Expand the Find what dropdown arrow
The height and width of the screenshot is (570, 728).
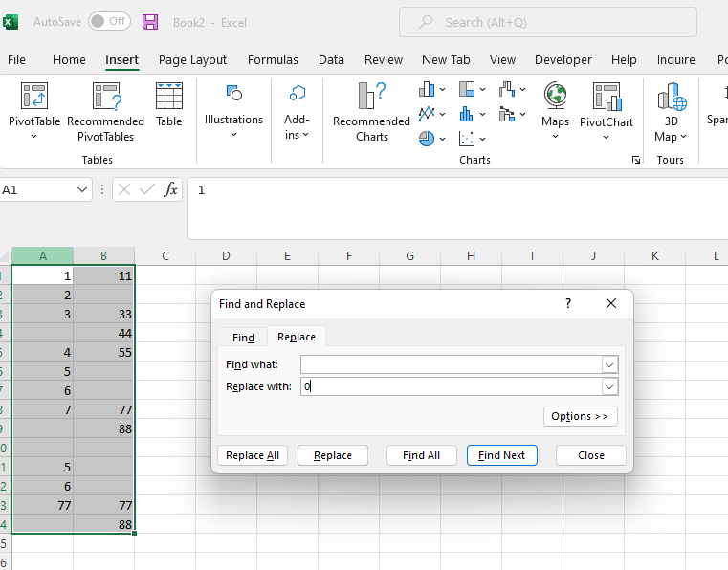coord(609,364)
